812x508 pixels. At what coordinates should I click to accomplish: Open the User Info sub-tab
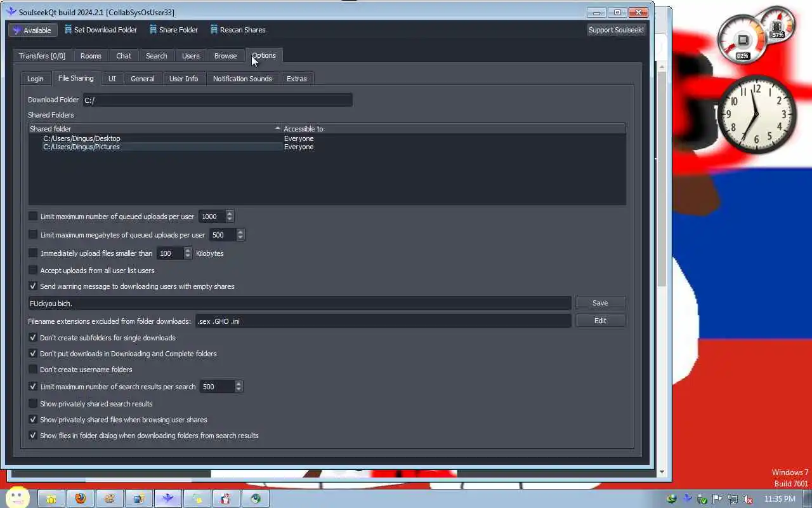[184, 79]
